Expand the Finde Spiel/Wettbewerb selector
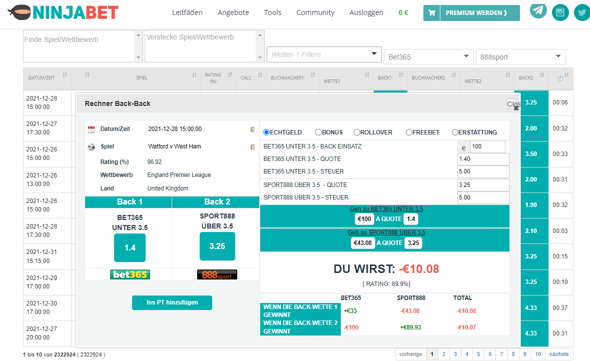The width and height of the screenshot is (590, 361). tap(83, 46)
